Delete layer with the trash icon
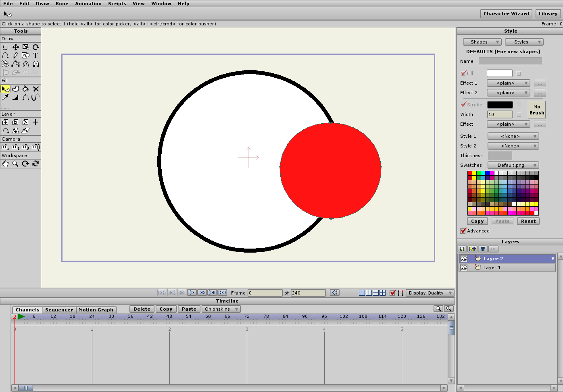 point(483,249)
